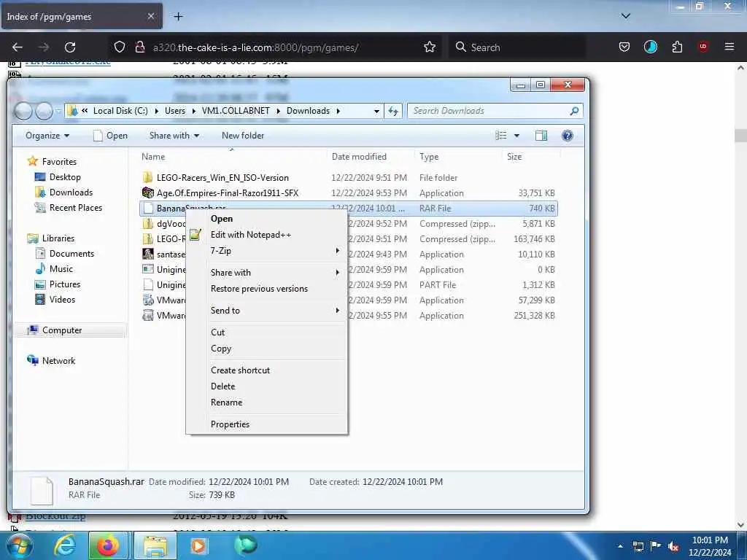The width and height of the screenshot is (747, 560).
Task: Bookmark this page with the star icon
Action: pos(429,47)
